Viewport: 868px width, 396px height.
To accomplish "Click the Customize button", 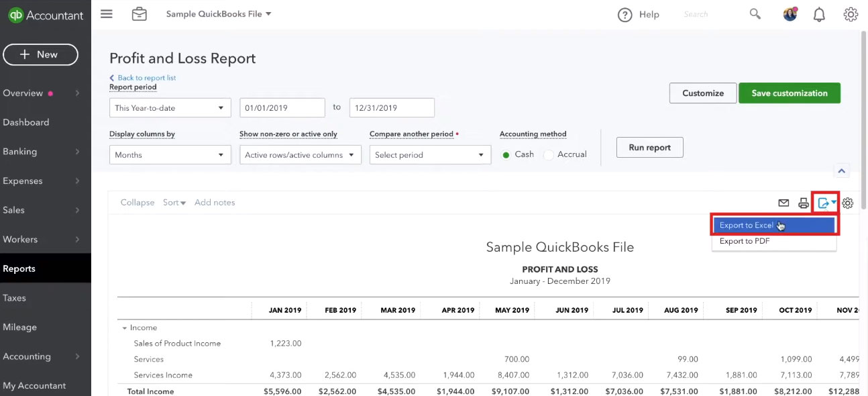I will pos(703,93).
